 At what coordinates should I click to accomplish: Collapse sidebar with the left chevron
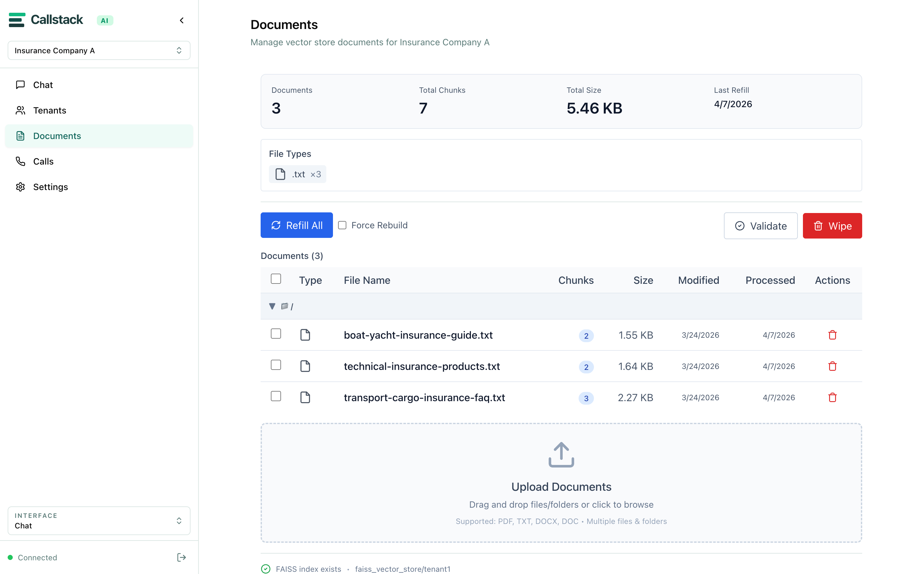(182, 20)
